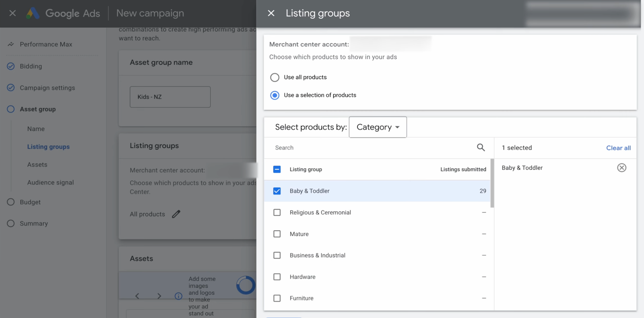Screen dimensions: 644x318
Task: Toggle the Listing group select-all checkbox
Action: point(277,169)
